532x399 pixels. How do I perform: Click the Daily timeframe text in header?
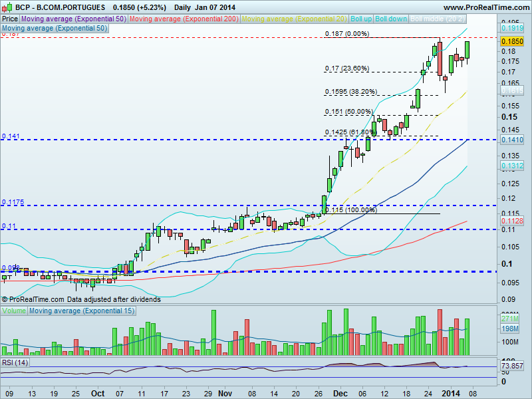pos(183,7)
